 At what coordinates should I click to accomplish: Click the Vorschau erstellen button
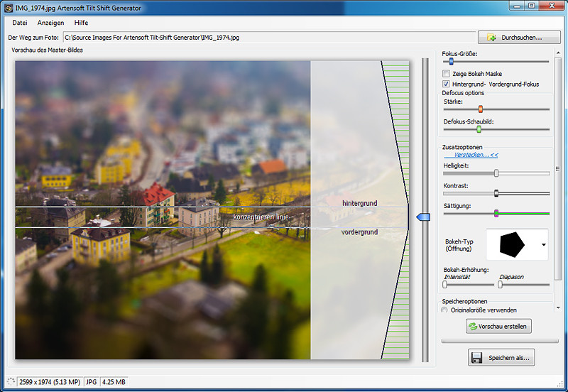[x=498, y=326]
